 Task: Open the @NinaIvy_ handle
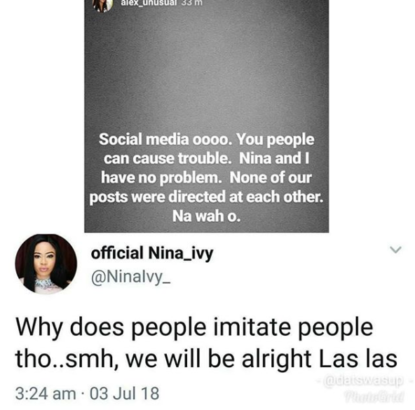click(131, 277)
